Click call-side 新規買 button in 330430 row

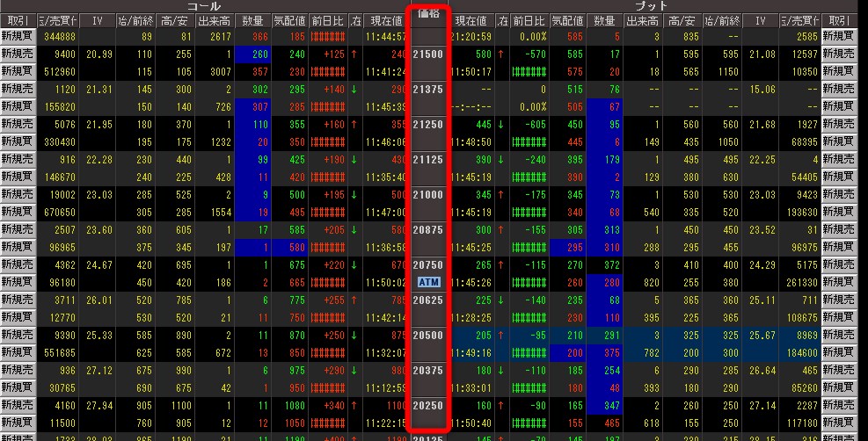coord(18,142)
